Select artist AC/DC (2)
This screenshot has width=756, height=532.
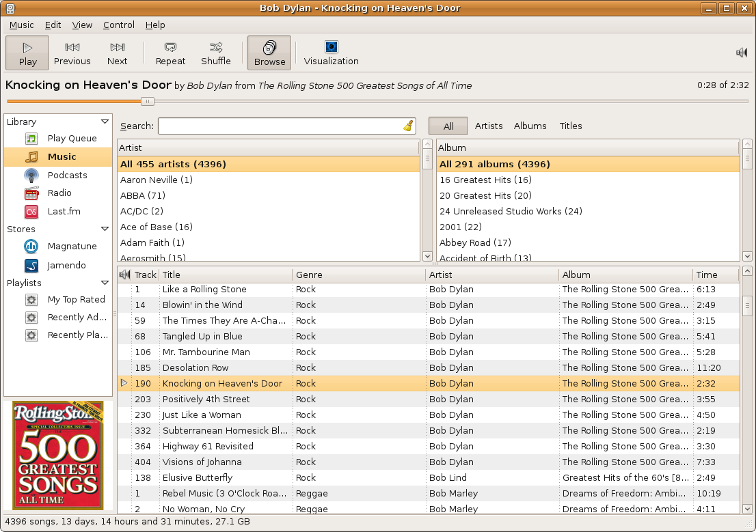click(x=269, y=211)
